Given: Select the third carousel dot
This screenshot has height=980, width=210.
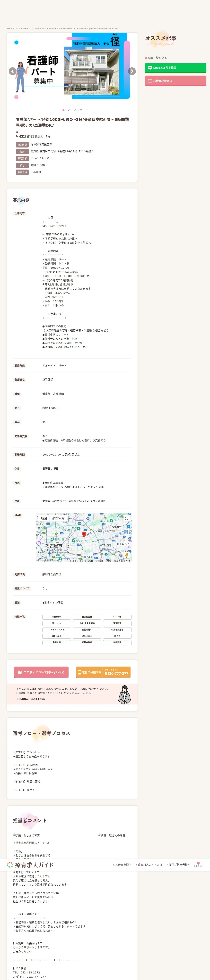Looking at the screenshot, I should click(x=75, y=110).
